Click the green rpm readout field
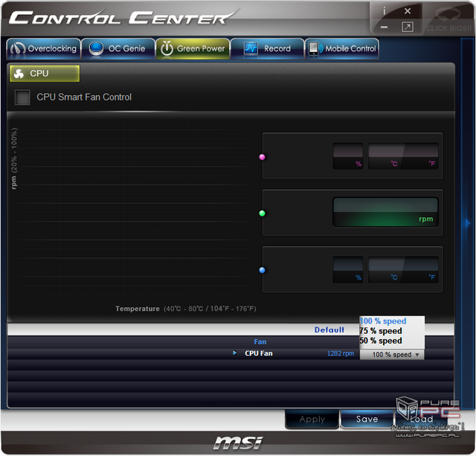This screenshot has height=456, width=476. point(385,212)
